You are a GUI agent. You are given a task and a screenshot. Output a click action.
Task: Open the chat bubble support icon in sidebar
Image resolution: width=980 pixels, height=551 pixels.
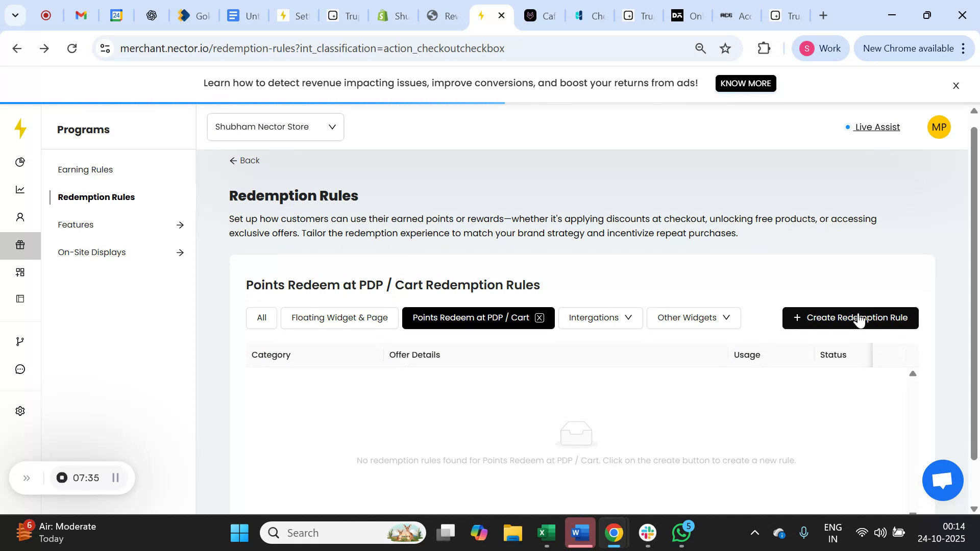20,369
